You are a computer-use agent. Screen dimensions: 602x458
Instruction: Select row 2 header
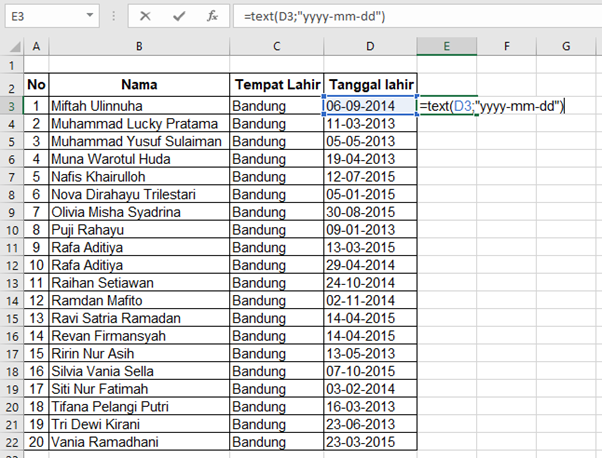coord(12,85)
